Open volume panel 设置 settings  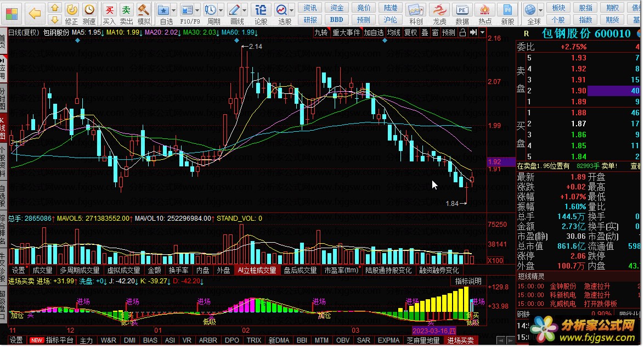click(x=18, y=270)
